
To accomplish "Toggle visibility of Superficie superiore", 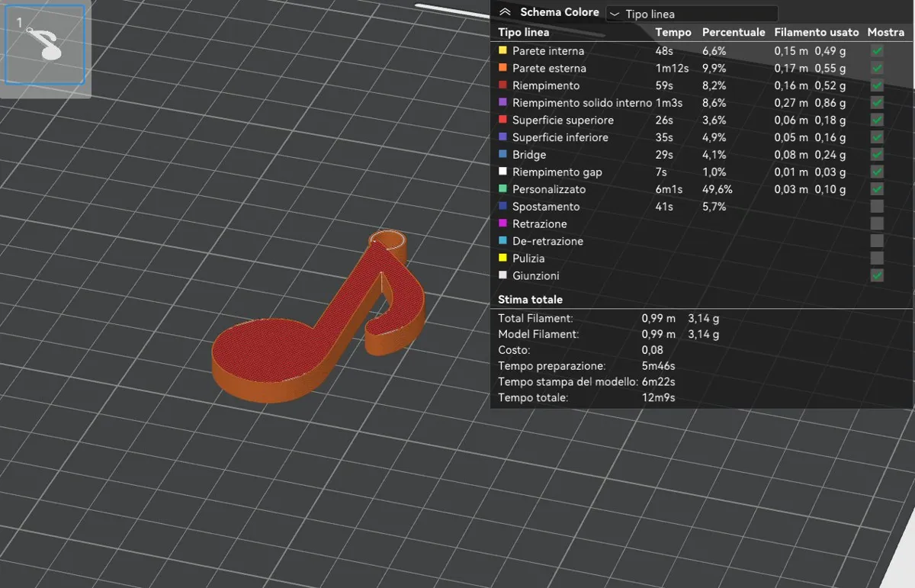I will click(877, 120).
